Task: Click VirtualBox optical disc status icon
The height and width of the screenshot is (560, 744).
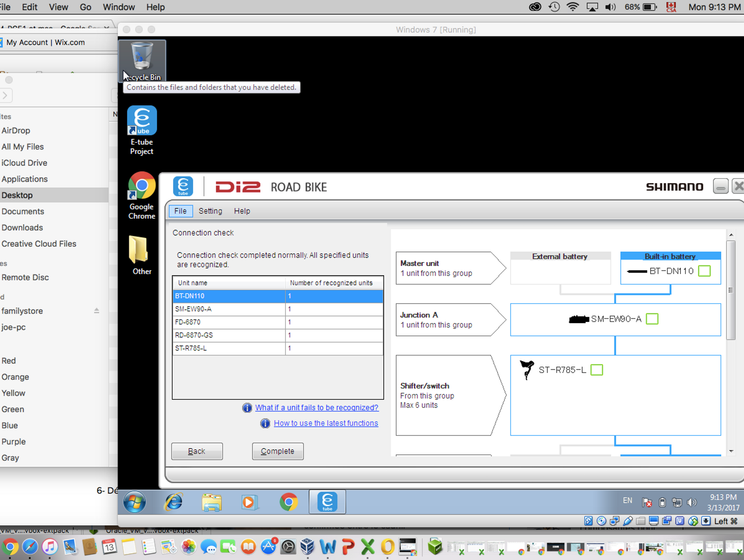Action: 601,521
